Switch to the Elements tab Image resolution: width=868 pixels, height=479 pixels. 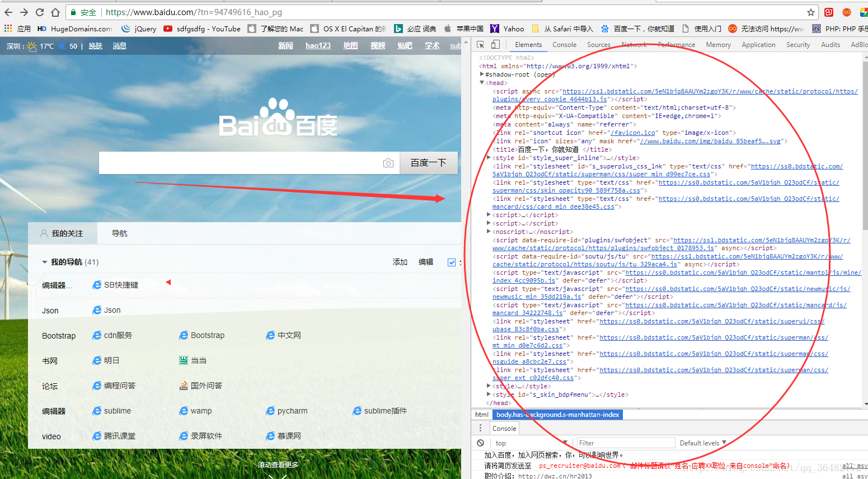[x=528, y=45]
